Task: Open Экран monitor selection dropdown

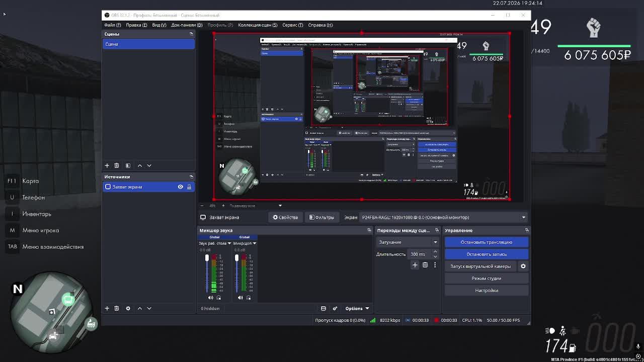Action: pos(443,217)
